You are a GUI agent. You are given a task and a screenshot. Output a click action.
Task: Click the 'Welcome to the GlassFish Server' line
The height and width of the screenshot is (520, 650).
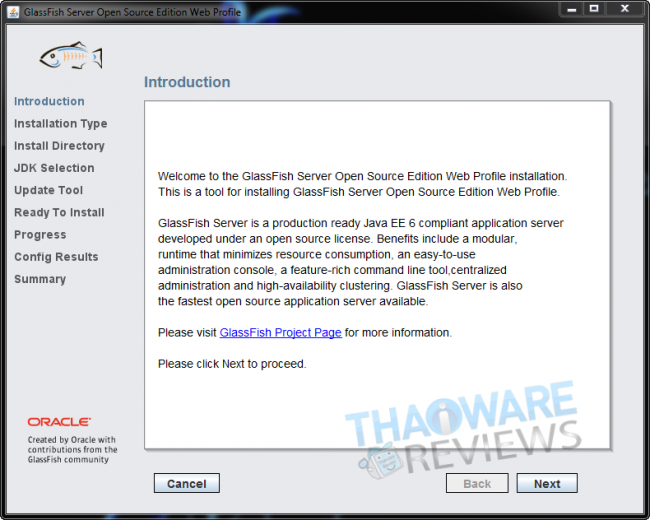(x=362, y=176)
